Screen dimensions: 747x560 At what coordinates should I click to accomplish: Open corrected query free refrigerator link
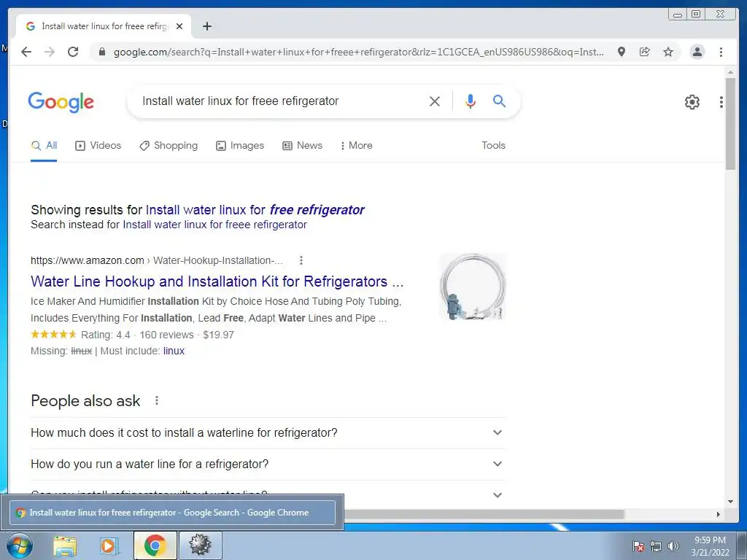tap(255, 210)
